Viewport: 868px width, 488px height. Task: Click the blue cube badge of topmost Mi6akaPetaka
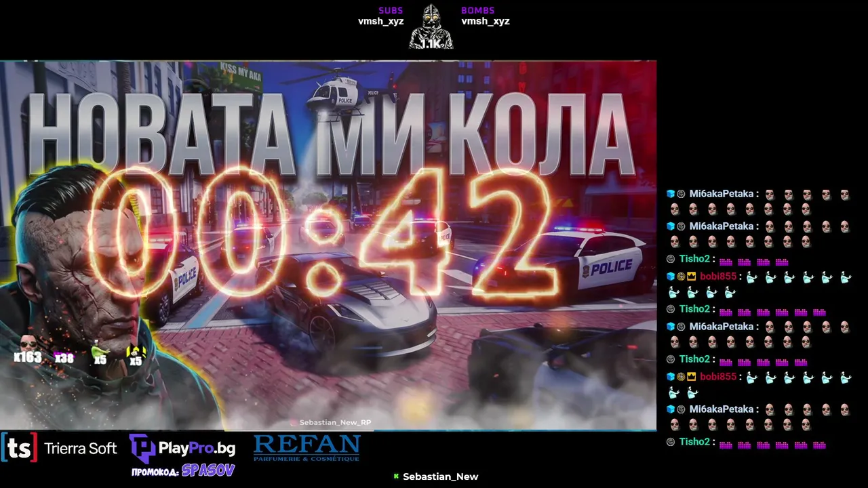(x=670, y=194)
